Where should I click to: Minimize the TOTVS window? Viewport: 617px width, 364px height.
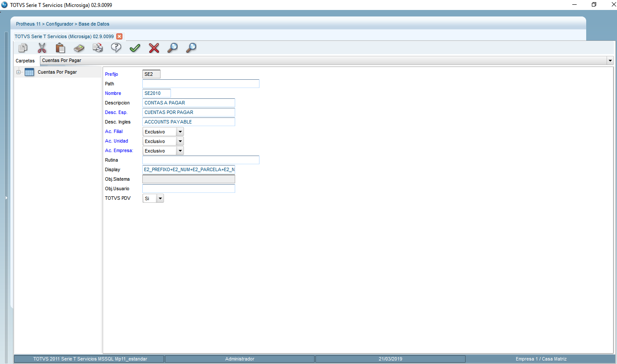pos(574,4)
